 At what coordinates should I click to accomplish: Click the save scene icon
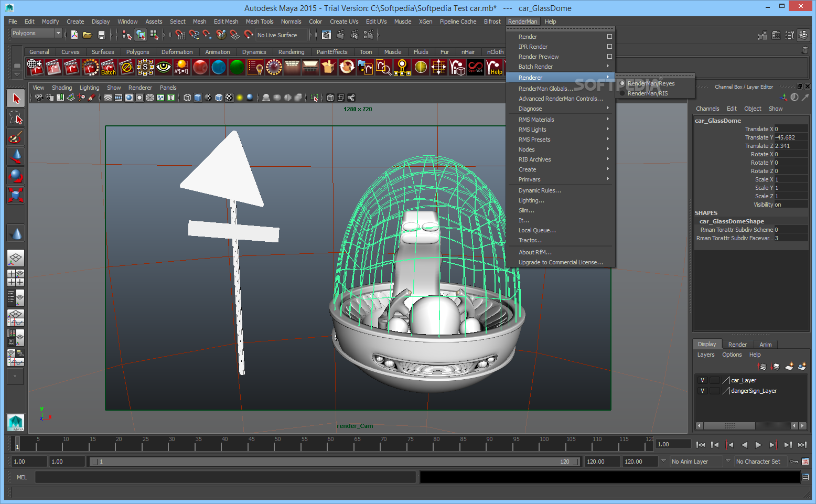point(102,35)
